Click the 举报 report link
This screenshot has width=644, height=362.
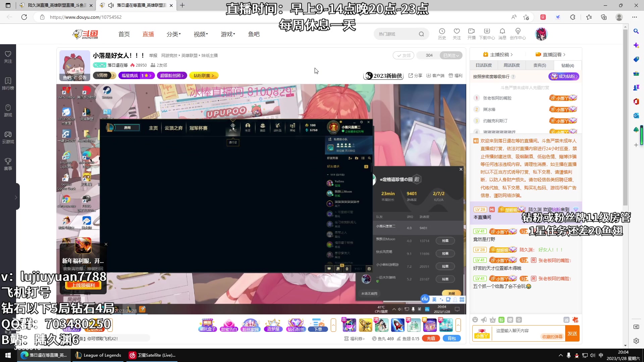pos(153,56)
